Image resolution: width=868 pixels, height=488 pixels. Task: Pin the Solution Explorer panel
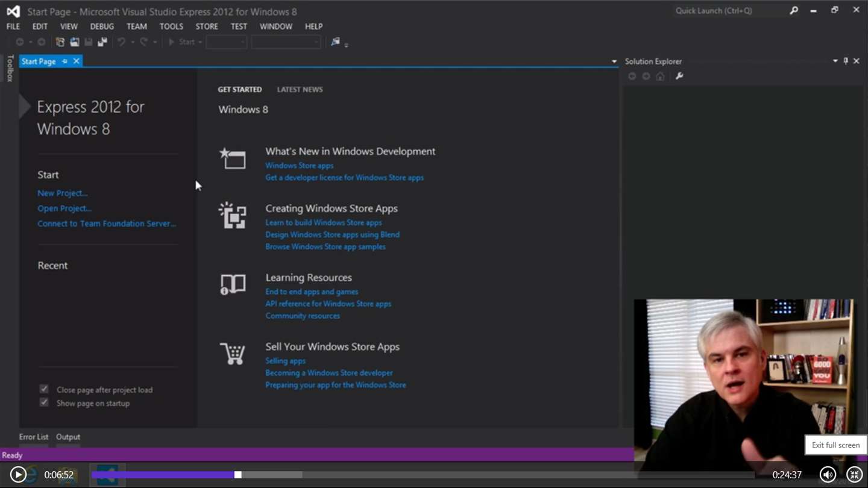click(846, 61)
